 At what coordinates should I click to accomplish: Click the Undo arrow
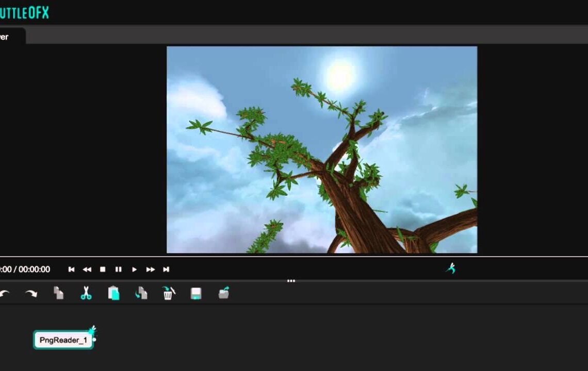(5, 294)
